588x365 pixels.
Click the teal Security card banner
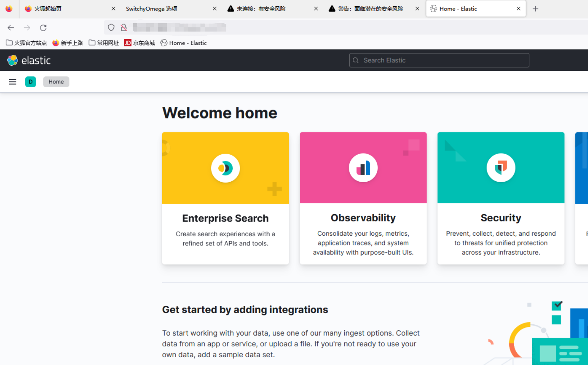[501, 168]
